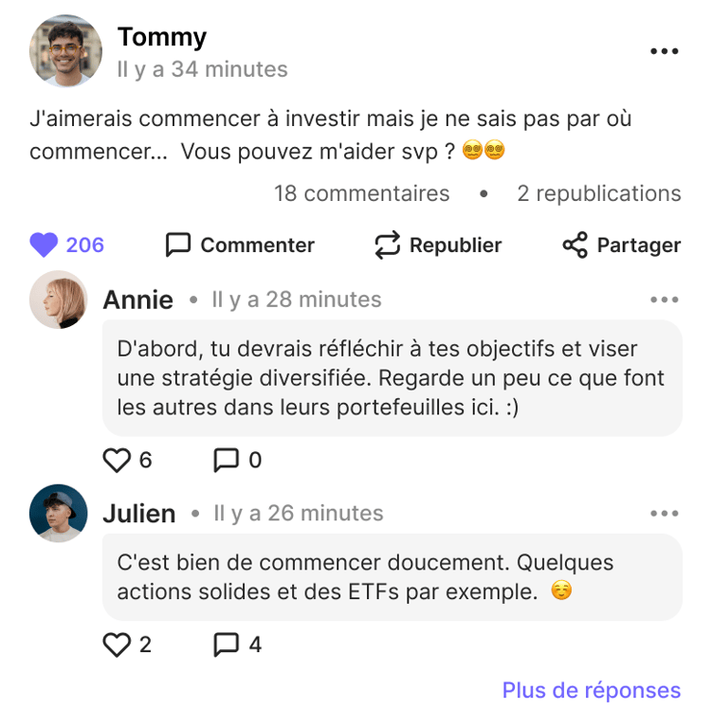Viewport: 712px width, 728px height.
Task: Click the Republier arrows icon
Action: pos(388,246)
